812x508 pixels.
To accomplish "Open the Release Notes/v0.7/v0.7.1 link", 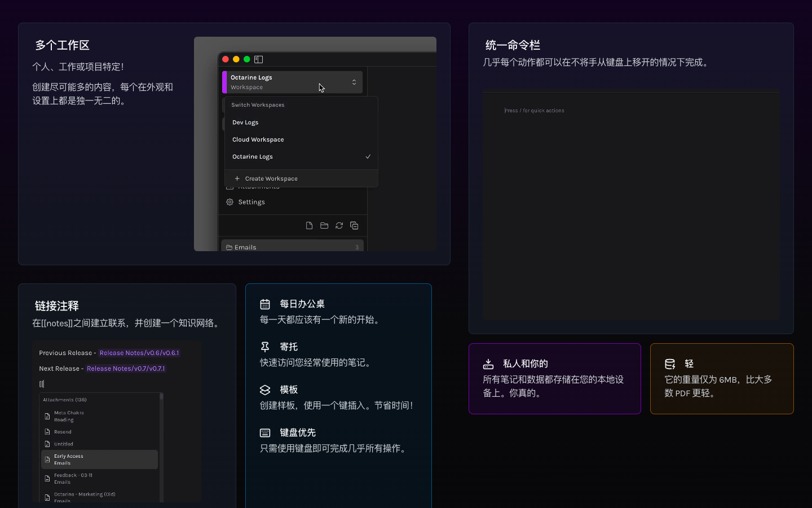I will click(x=126, y=369).
